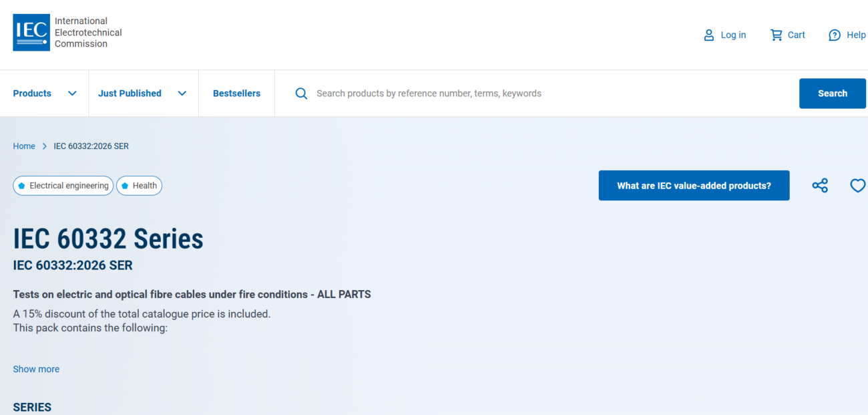The height and width of the screenshot is (415, 868).
Task: Focus the product search text field
Action: pyautogui.click(x=534, y=94)
